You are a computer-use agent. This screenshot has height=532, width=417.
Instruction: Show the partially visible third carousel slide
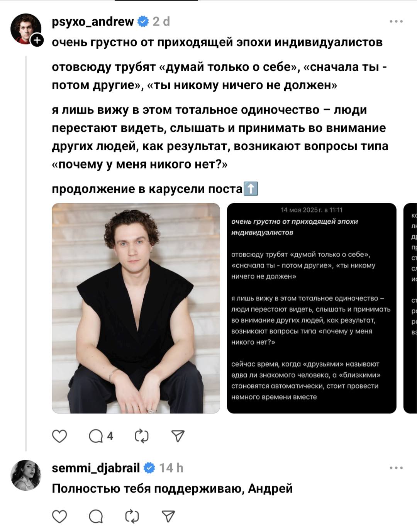click(x=410, y=308)
